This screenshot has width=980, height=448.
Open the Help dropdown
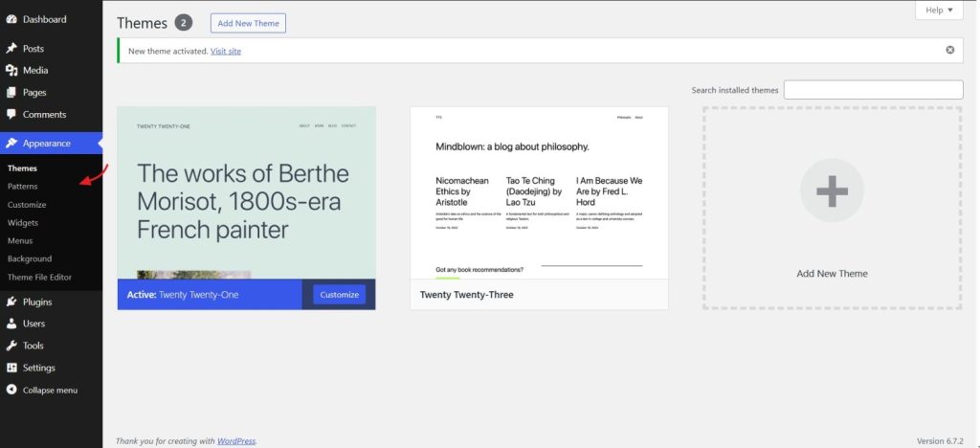[x=939, y=10]
